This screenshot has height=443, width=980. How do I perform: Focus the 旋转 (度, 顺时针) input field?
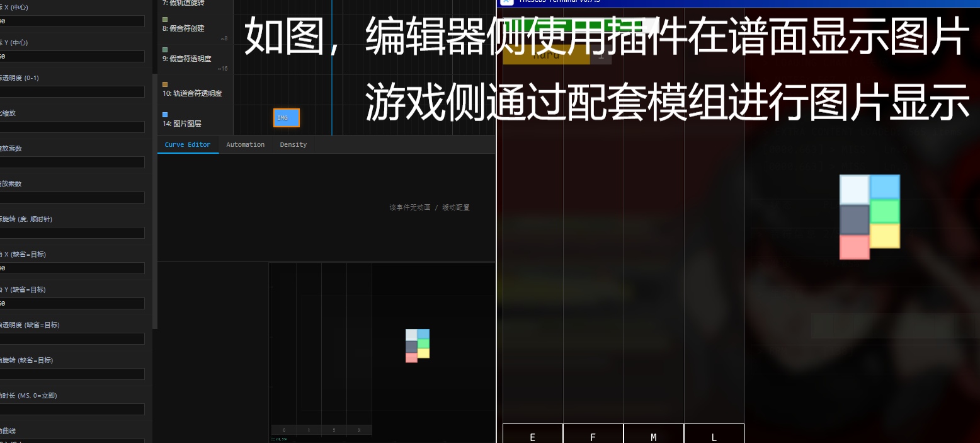pos(72,233)
